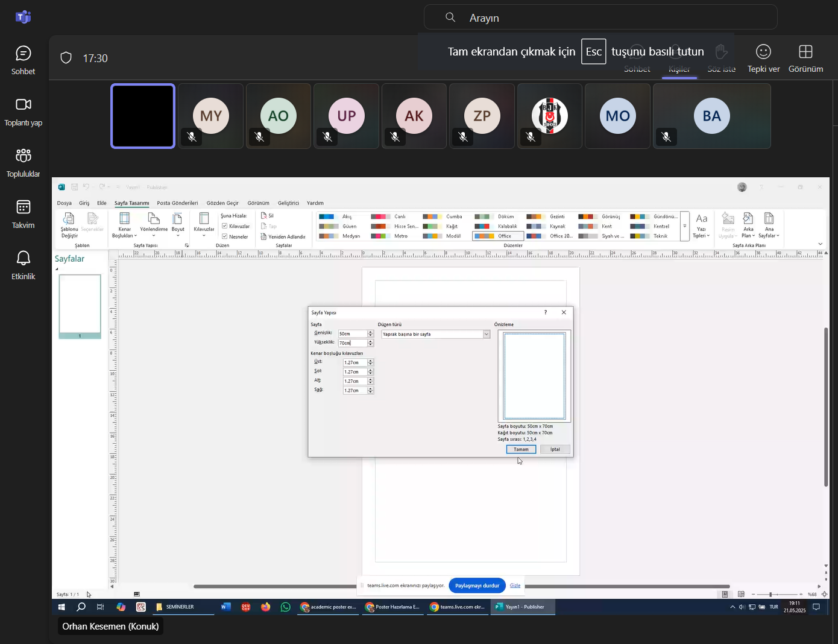This screenshot has width=838, height=644.
Task: Collapse the Publisher ribbon chevron
Action: pos(820,244)
